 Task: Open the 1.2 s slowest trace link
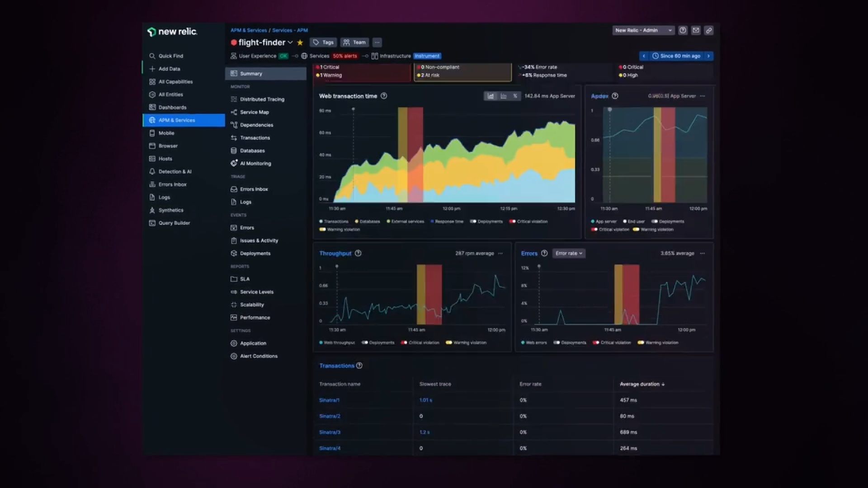click(425, 432)
